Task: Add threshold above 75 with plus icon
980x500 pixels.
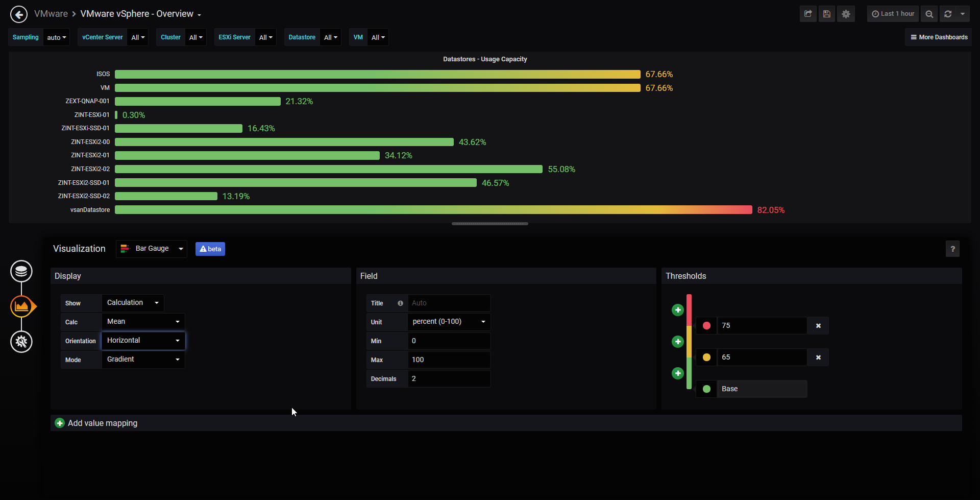Action: click(x=678, y=310)
